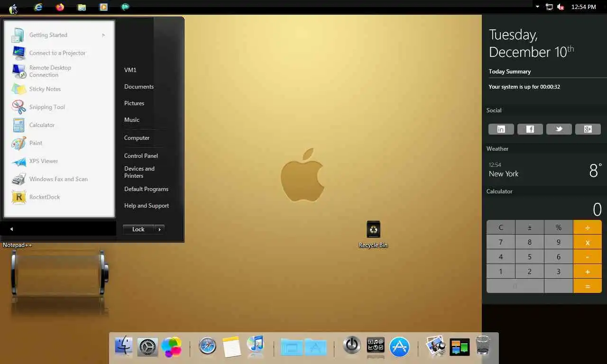Open Calculator from Start menu
The image size is (607, 364).
59,125
